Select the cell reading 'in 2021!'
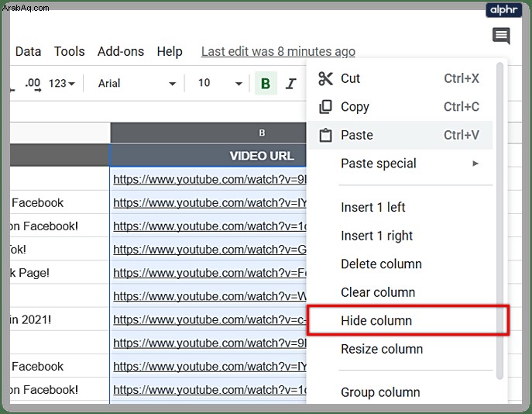 pyautogui.click(x=60, y=319)
